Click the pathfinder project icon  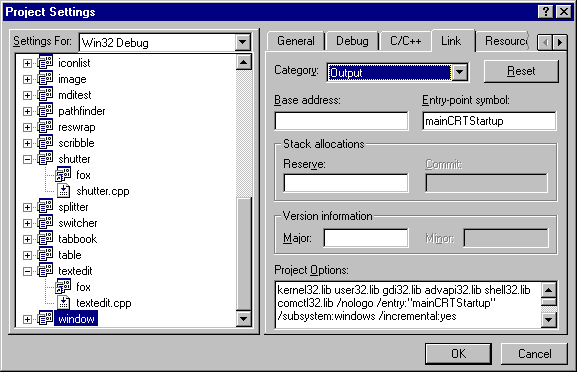coord(45,110)
